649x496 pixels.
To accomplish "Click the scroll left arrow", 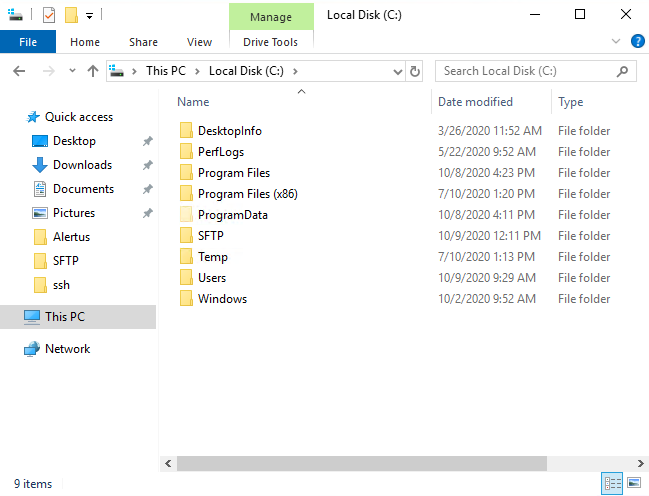I will pos(168,463).
